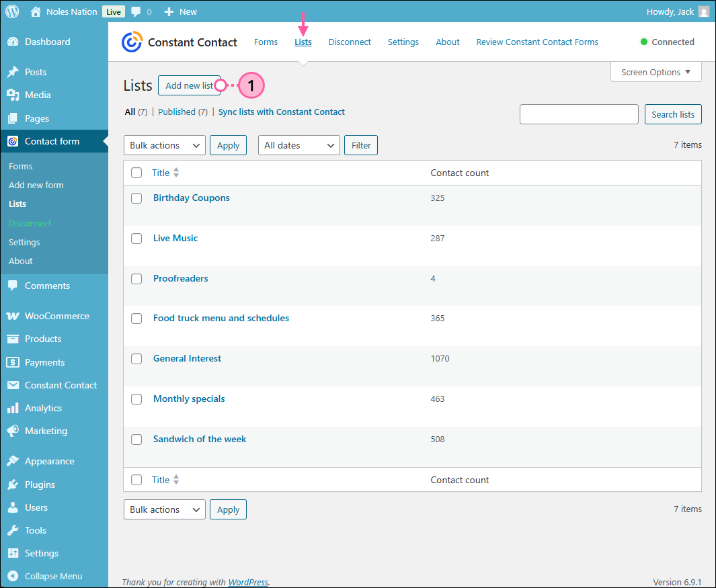Open the Media library icon
The height and width of the screenshot is (588, 716).
click(17, 95)
